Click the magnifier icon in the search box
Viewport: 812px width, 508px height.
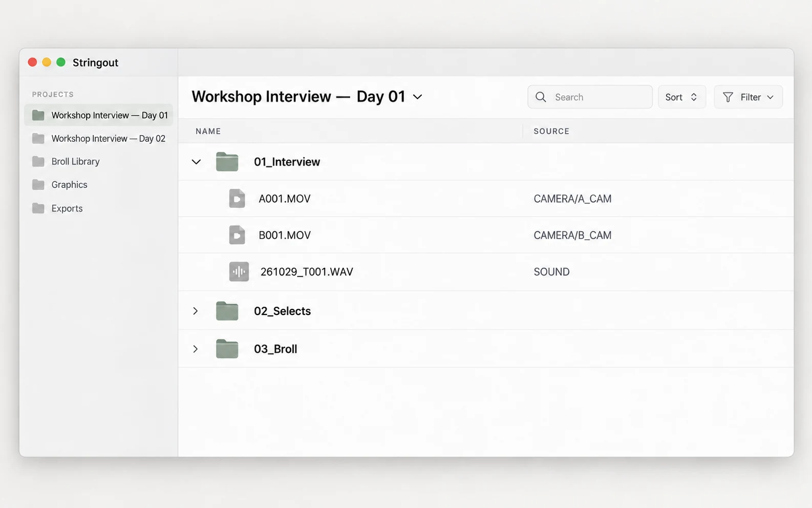pos(541,97)
